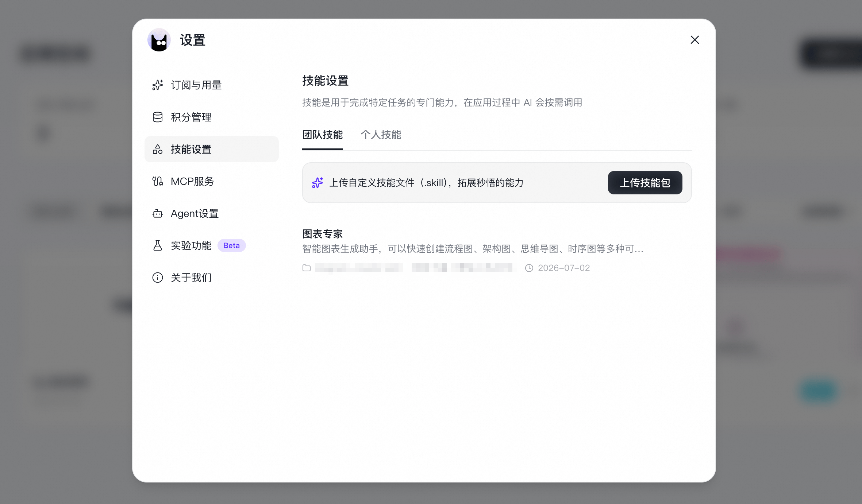Open 订阅与用量 in the sidebar
This screenshot has height=504, width=862.
(212, 85)
